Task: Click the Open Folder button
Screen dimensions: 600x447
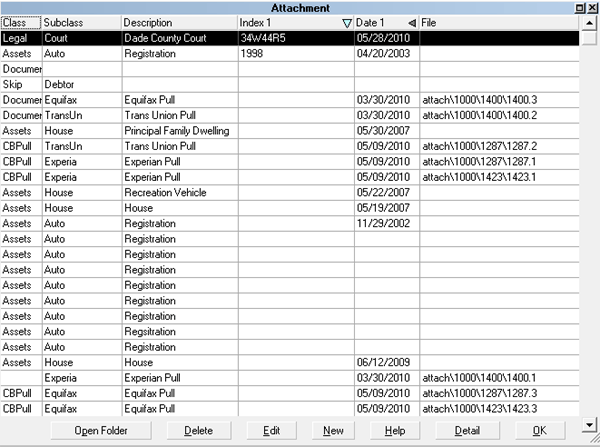Action: tap(101, 431)
